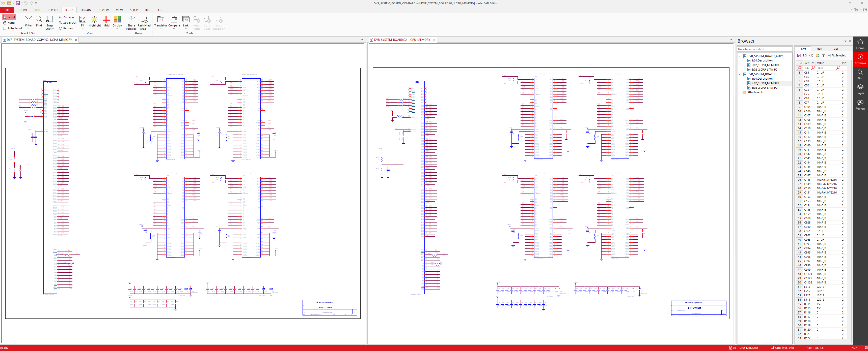Uncheck the Fit Selected checkbox
Screen dimensions: 868x351
[829, 55]
